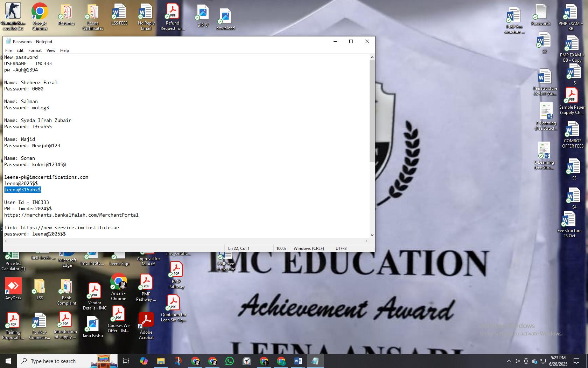Open WhatsApp from the taskbar
This screenshot has height=368, width=588.
point(230,361)
